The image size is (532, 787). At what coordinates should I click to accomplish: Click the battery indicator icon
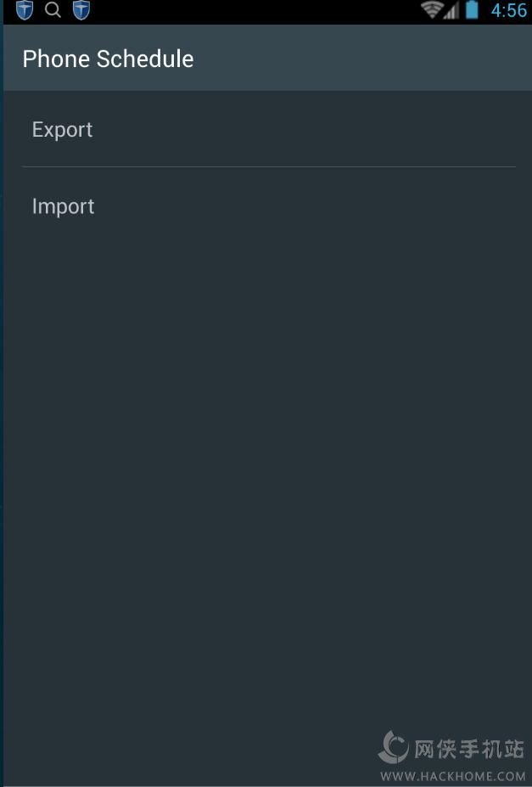[473, 10]
